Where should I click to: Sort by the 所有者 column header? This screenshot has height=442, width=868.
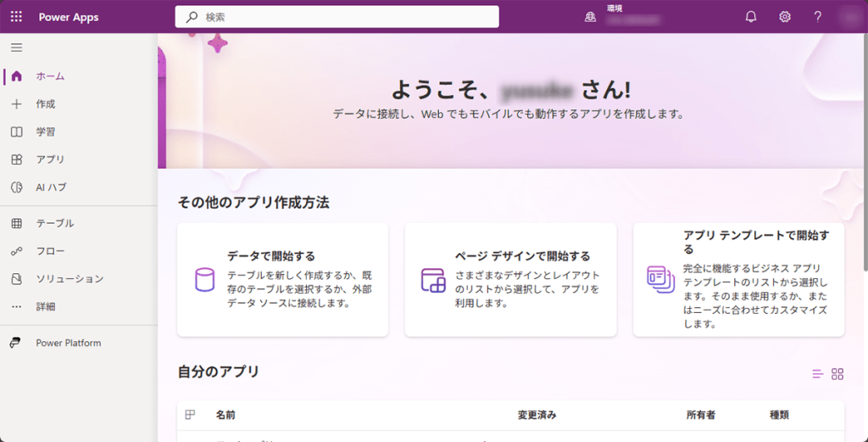coord(701,415)
